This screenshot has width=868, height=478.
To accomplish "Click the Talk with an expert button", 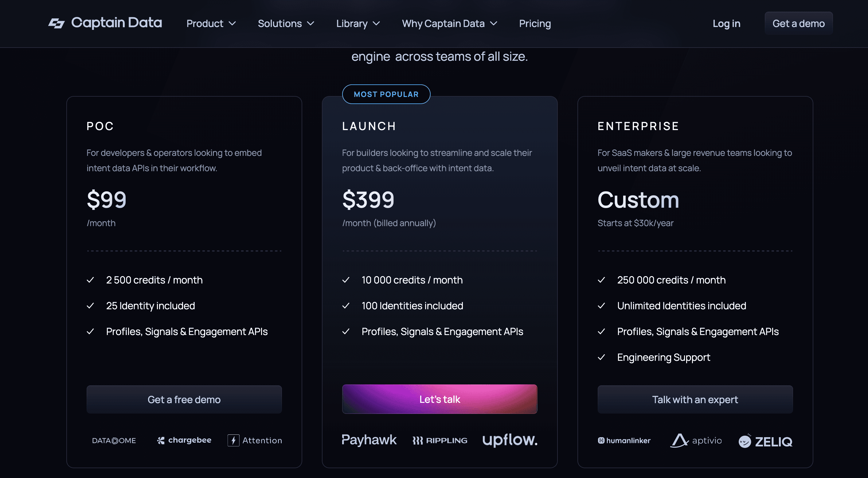I will pos(695,399).
